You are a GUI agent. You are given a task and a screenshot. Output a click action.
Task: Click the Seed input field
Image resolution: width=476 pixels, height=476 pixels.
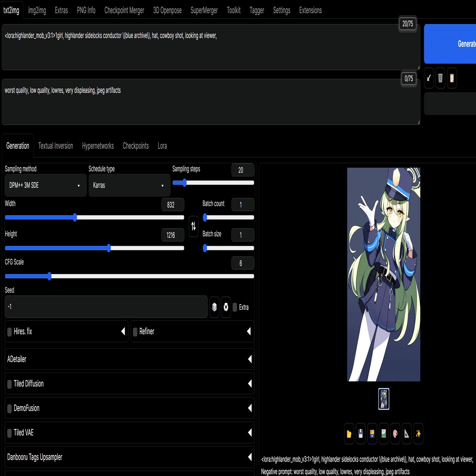pos(106,306)
